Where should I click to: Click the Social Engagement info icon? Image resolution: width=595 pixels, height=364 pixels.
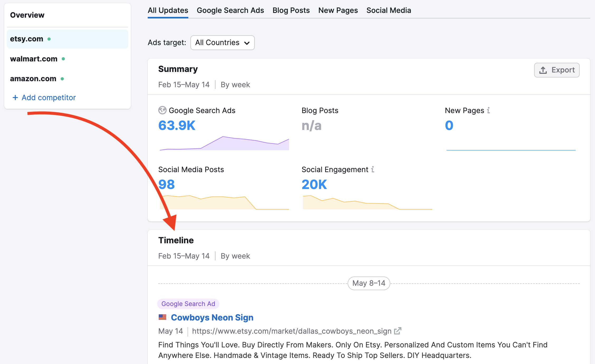tap(373, 169)
